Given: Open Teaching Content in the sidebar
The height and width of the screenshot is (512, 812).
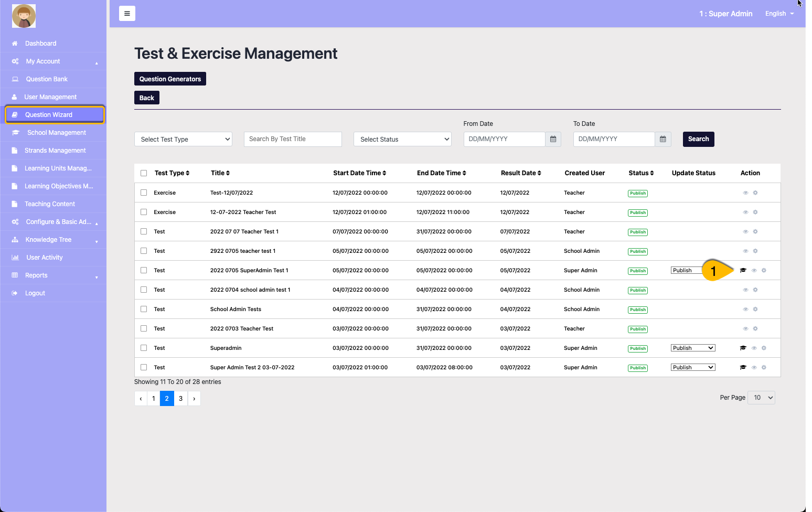Looking at the screenshot, I should (x=54, y=204).
